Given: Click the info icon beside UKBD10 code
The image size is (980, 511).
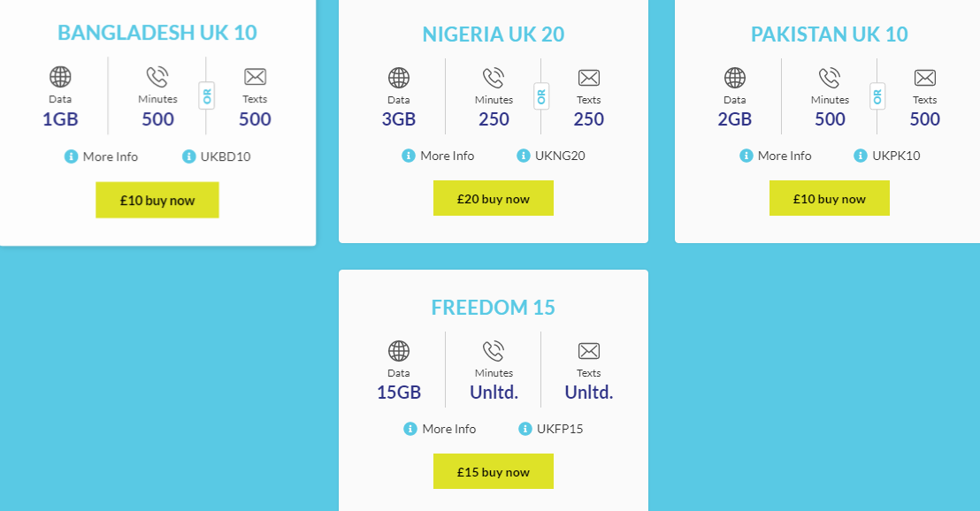Looking at the screenshot, I should (x=188, y=156).
